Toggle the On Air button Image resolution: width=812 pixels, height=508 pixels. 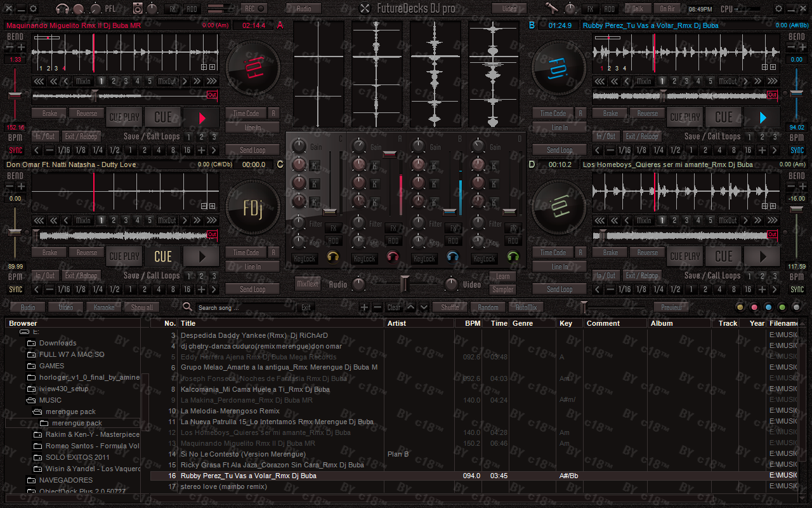[x=667, y=9]
